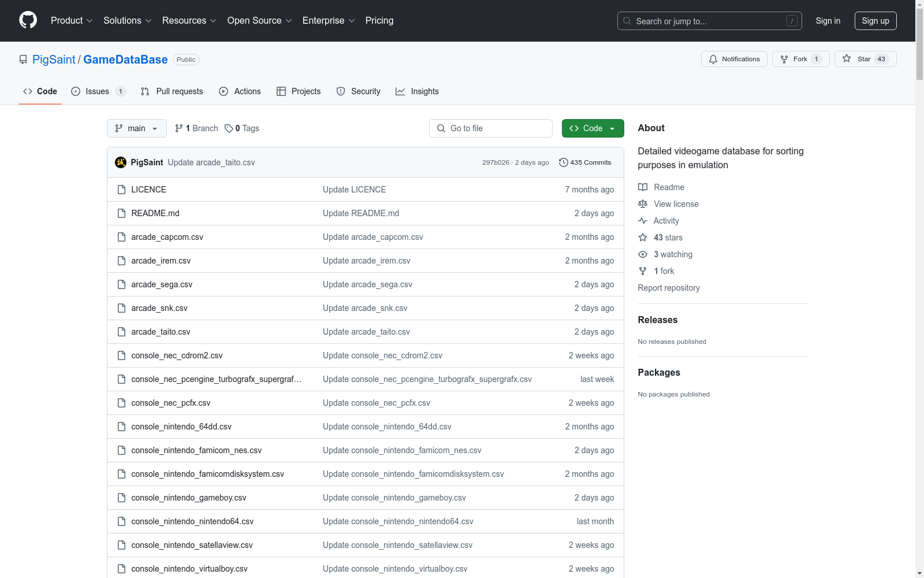
Task: Fork the GameDataBase repository
Action: click(800, 59)
